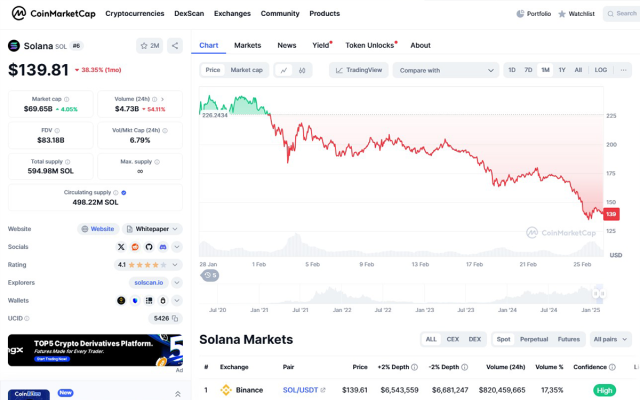Open the Compare with dropdown
Viewport: 640px width, 400px height.
tap(446, 70)
